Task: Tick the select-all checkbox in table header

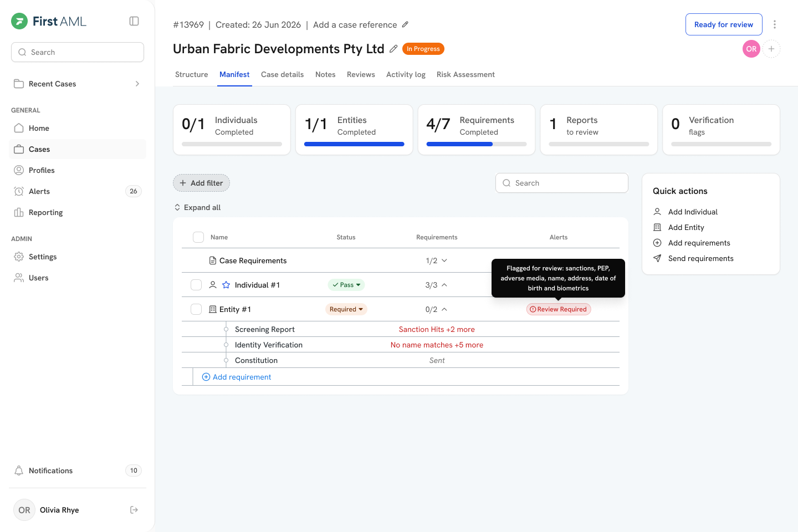Action: click(198, 237)
